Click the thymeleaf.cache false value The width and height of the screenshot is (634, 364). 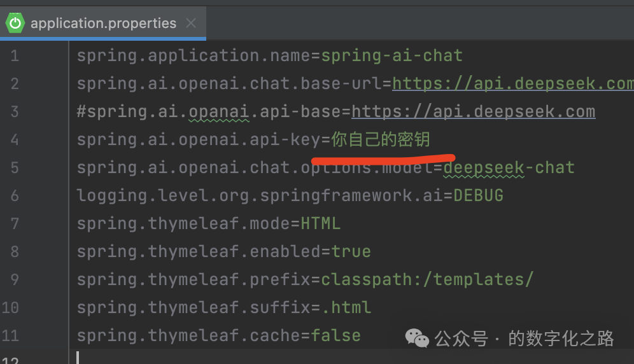335,336
